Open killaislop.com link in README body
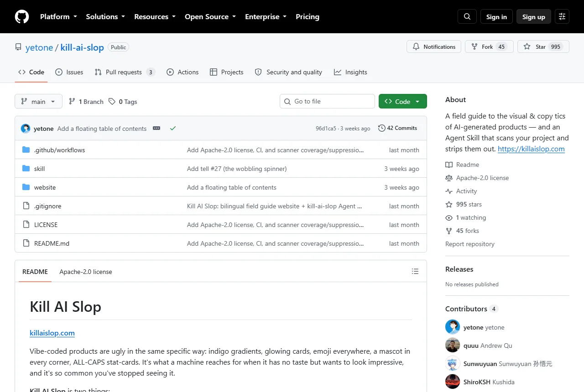Viewport: 584px width, 392px height. click(52, 333)
